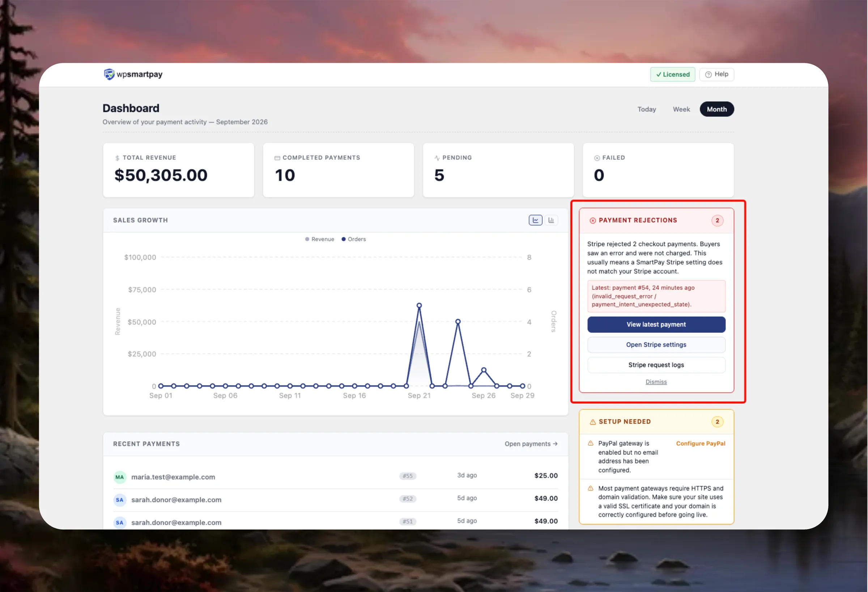Toggle the Orders legend series
This screenshot has width=868, height=592.
coord(354,239)
